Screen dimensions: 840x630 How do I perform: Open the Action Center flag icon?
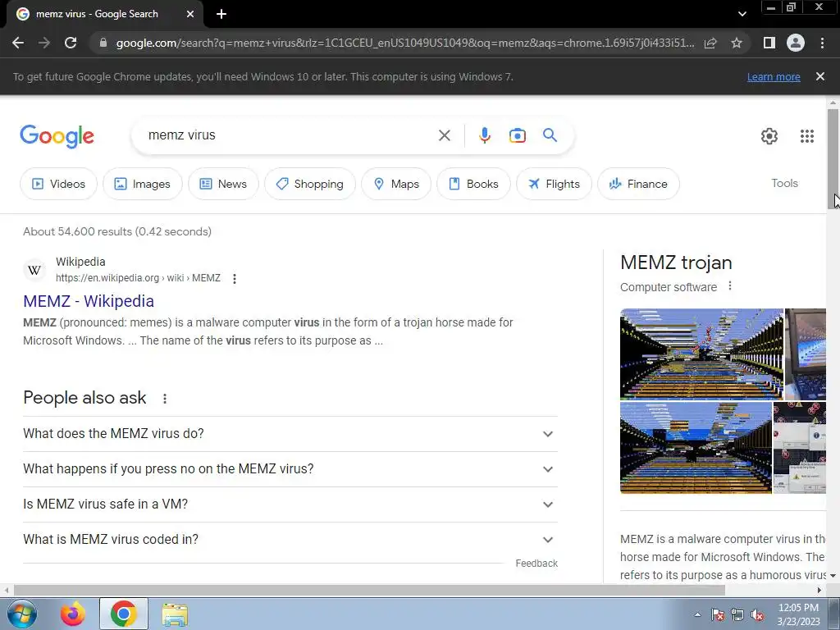[x=717, y=615]
